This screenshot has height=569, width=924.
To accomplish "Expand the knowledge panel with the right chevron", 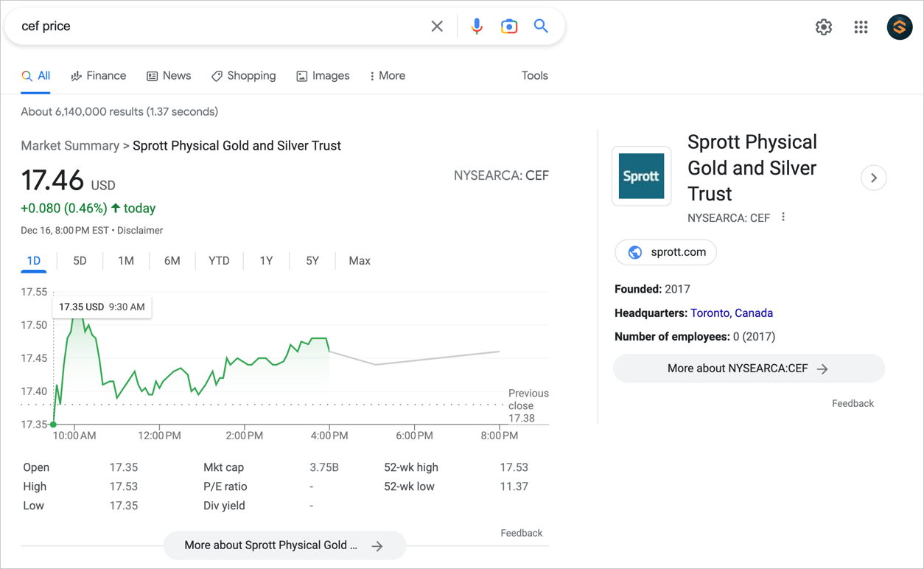I will coord(873,178).
